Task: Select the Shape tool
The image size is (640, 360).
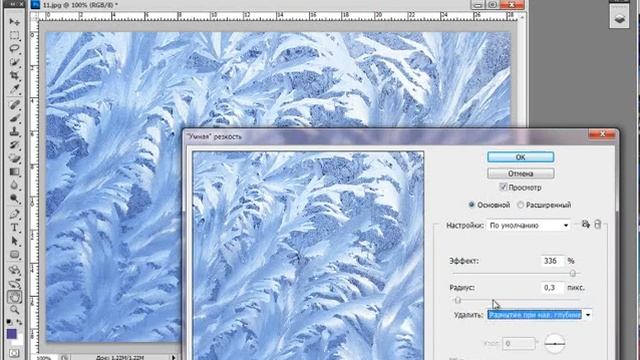Action: (14, 255)
